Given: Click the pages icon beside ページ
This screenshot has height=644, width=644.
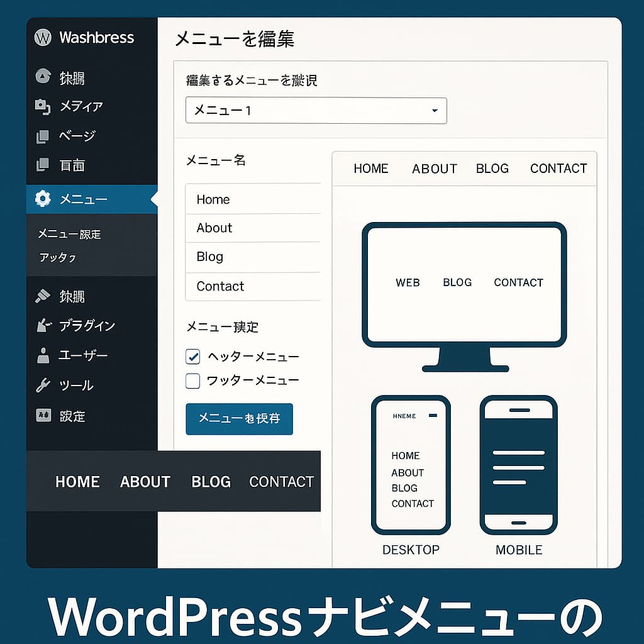Looking at the screenshot, I should (42, 136).
